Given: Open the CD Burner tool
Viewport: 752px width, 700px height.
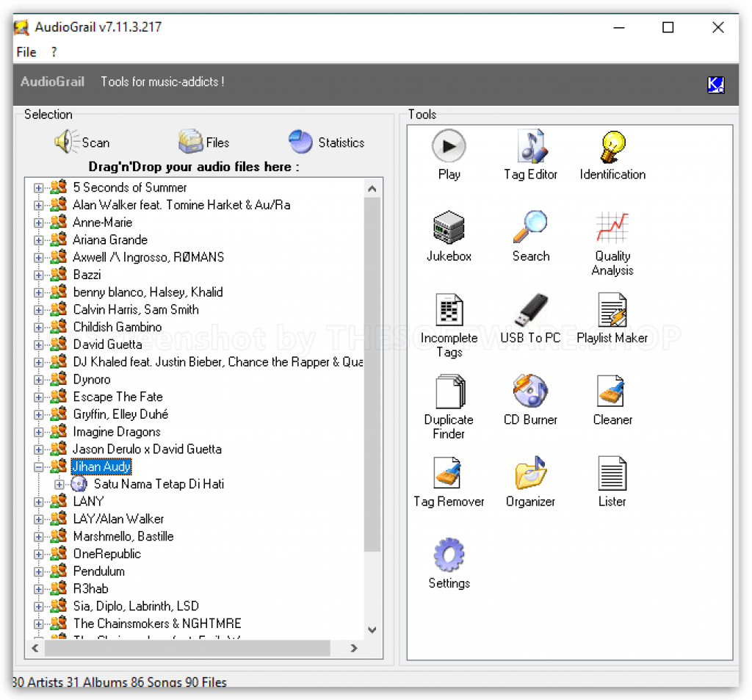Looking at the screenshot, I should [530, 400].
